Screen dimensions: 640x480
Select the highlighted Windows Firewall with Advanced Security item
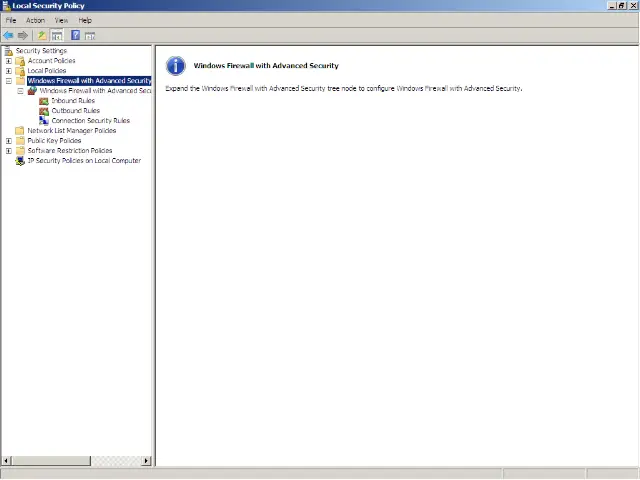[89, 81]
